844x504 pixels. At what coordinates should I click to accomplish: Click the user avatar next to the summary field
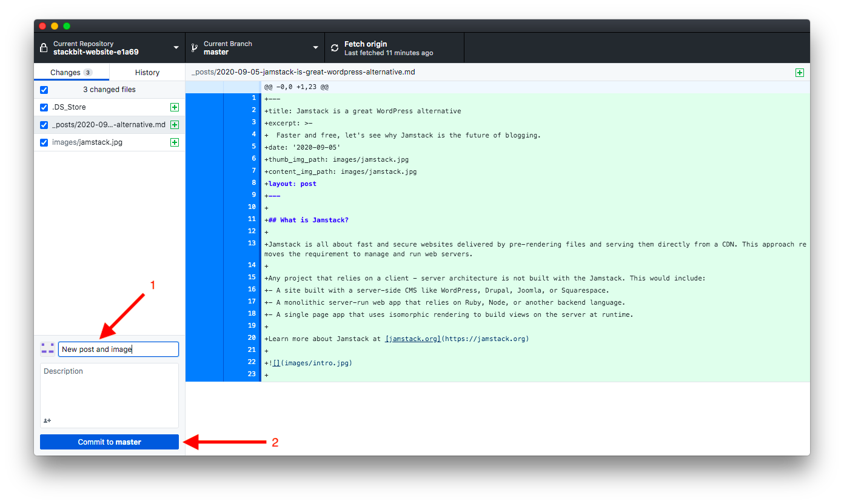tap(48, 349)
